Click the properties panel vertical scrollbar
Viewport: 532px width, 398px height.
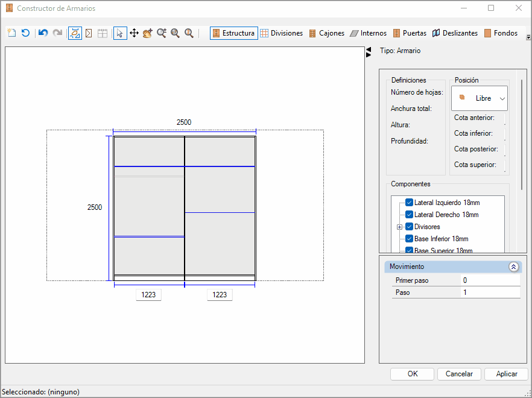[x=522, y=134]
